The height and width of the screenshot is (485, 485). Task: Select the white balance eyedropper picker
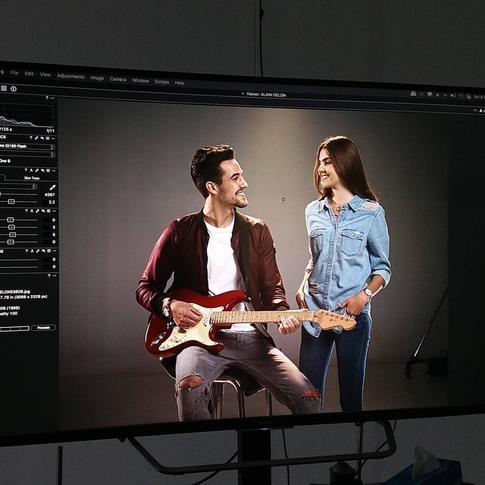click(x=52, y=187)
